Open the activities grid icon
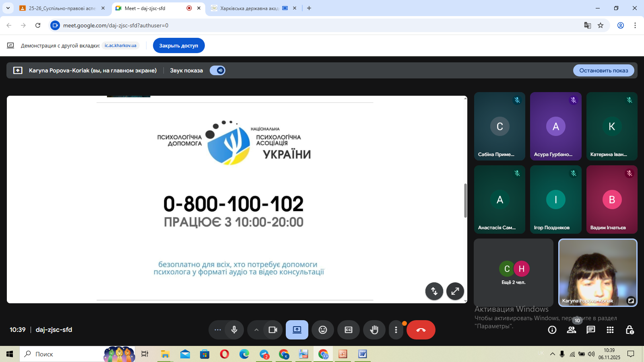The width and height of the screenshot is (644, 362). coord(610,330)
